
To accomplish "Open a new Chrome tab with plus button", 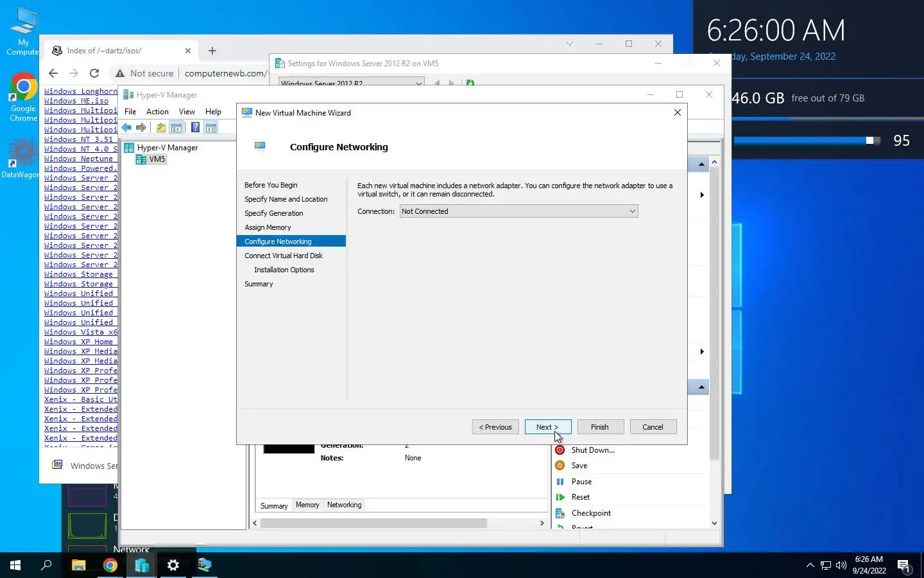I will [212, 51].
